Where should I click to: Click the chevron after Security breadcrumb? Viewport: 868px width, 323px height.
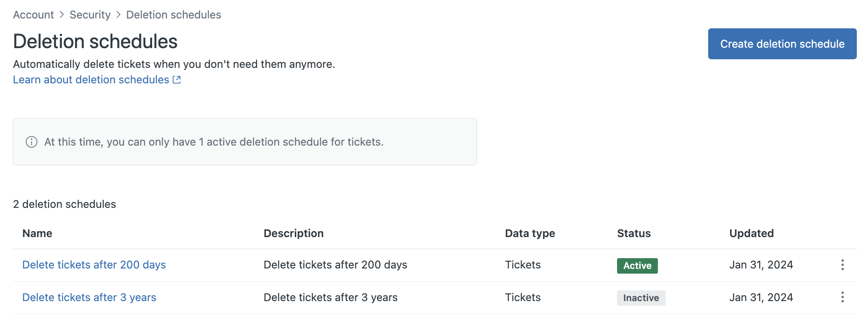point(119,15)
